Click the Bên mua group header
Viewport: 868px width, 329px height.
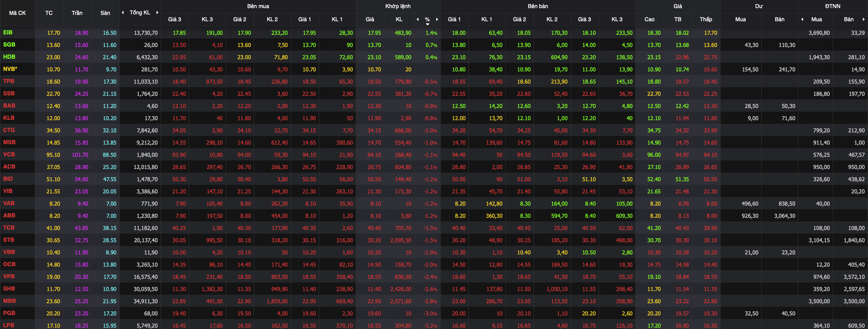point(258,6)
